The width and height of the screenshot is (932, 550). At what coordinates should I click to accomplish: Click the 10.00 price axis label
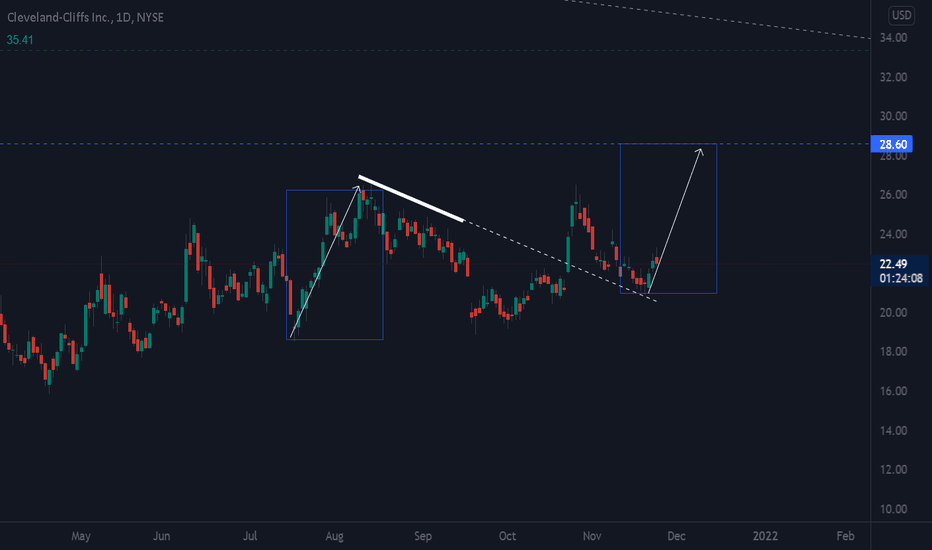click(893, 509)
